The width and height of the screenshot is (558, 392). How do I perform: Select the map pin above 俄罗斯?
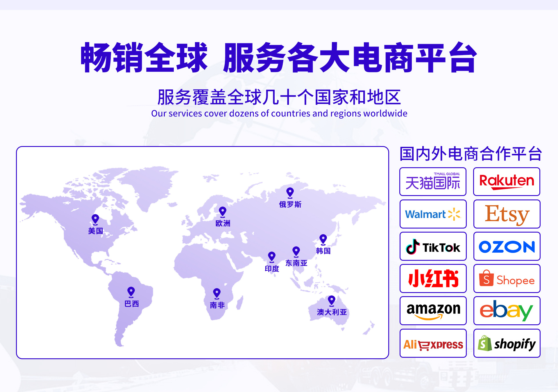(x=290, y=193)
